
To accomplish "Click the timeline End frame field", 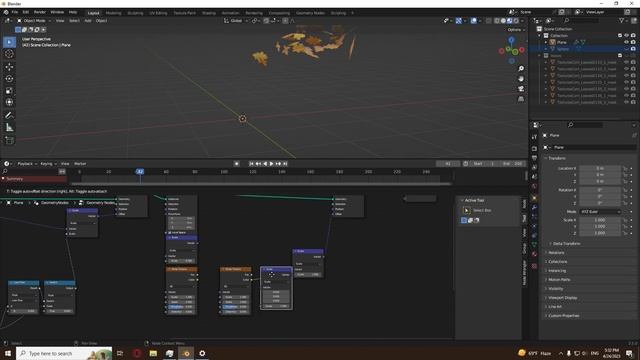I will [x=512, y=164].
